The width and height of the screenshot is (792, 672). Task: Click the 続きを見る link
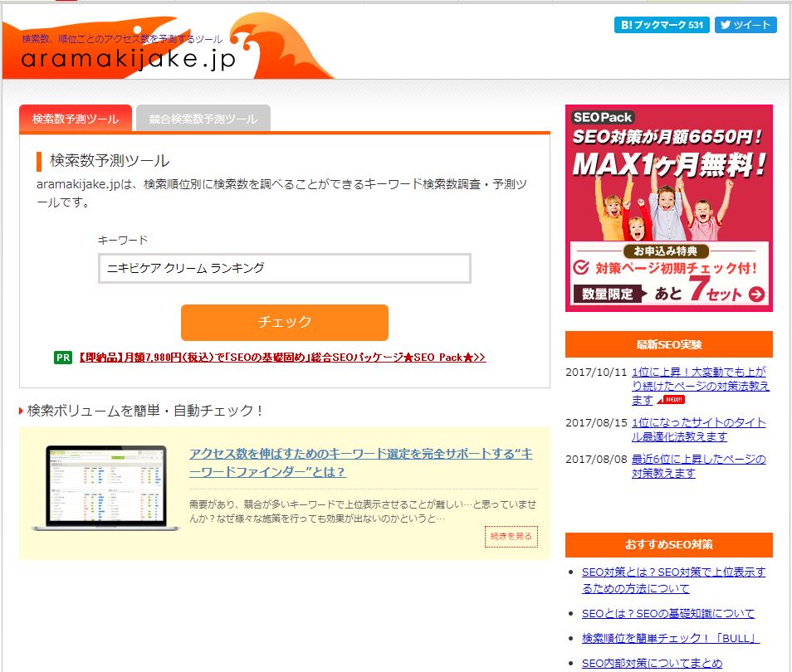510,538
